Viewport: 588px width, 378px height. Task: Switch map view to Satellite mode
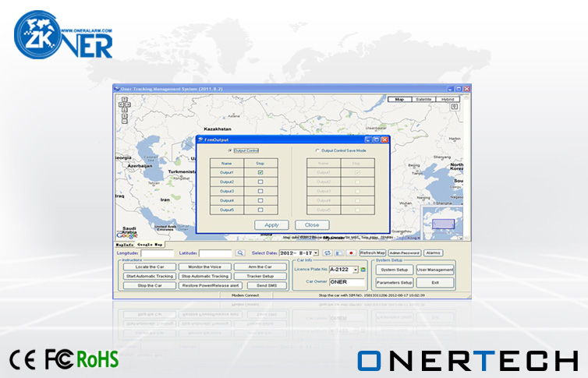(423, 99)
